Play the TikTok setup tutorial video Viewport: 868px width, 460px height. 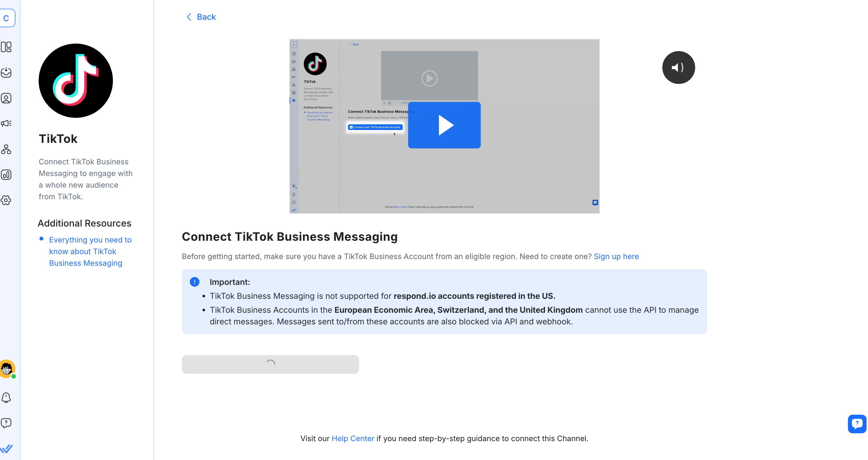click(444, 125)
